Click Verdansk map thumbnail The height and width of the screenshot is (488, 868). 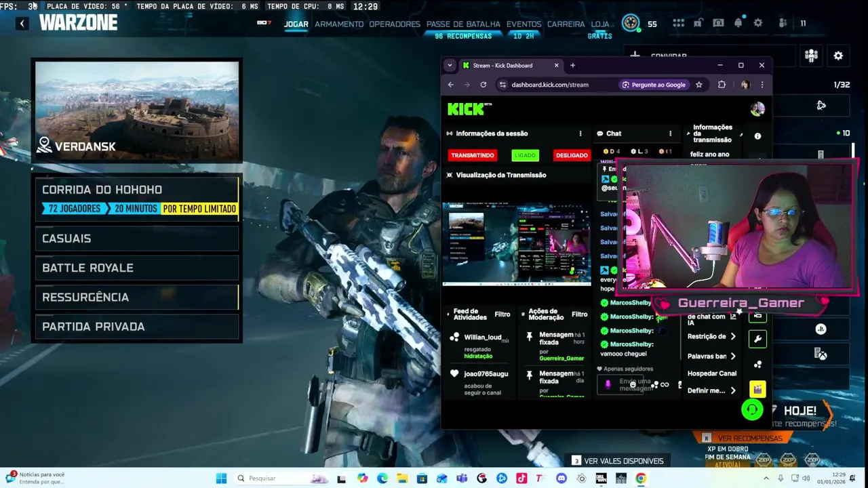tap(137, 110)
